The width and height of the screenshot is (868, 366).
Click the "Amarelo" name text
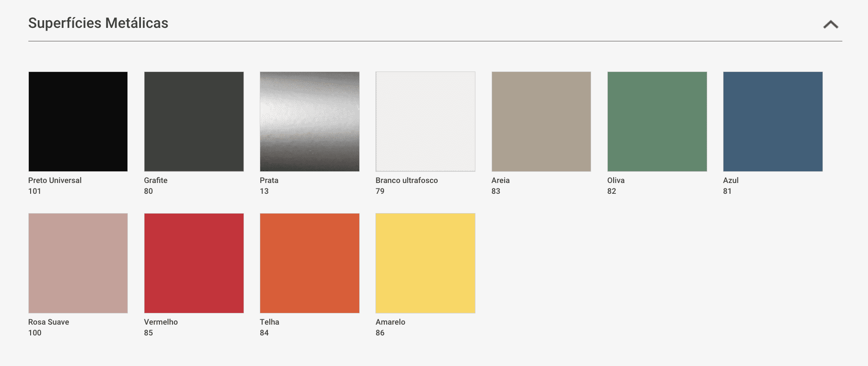(390, 322)
